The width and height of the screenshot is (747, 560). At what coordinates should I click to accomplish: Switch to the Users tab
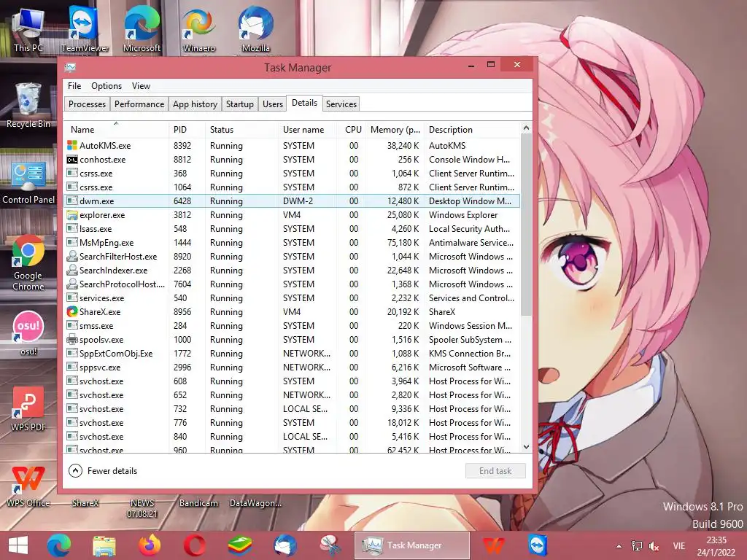273,104
